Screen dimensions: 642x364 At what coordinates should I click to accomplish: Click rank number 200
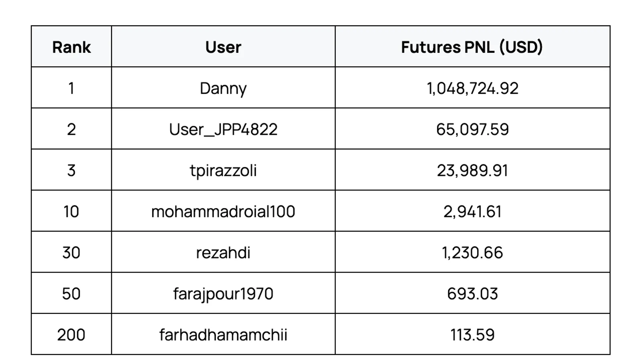pyautogui.click(x=71, y=335)
